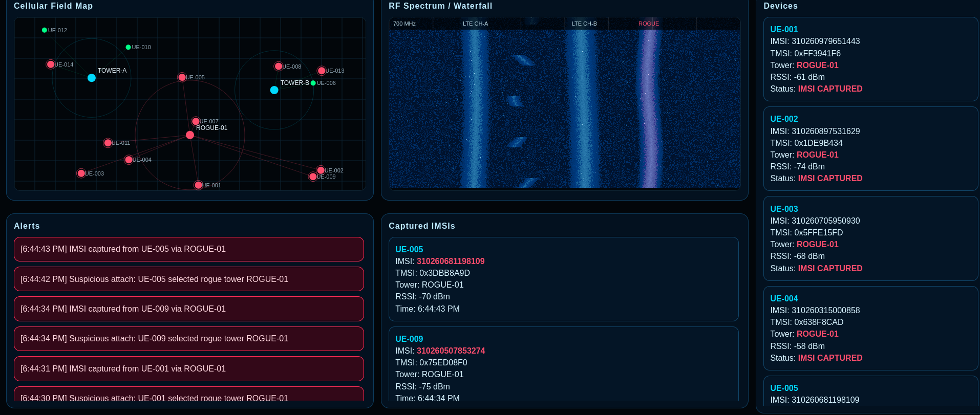This screenshot has height=415, width=980.
Task: Click the LTE CH-A spectrum label
Action: pos(475,24)
